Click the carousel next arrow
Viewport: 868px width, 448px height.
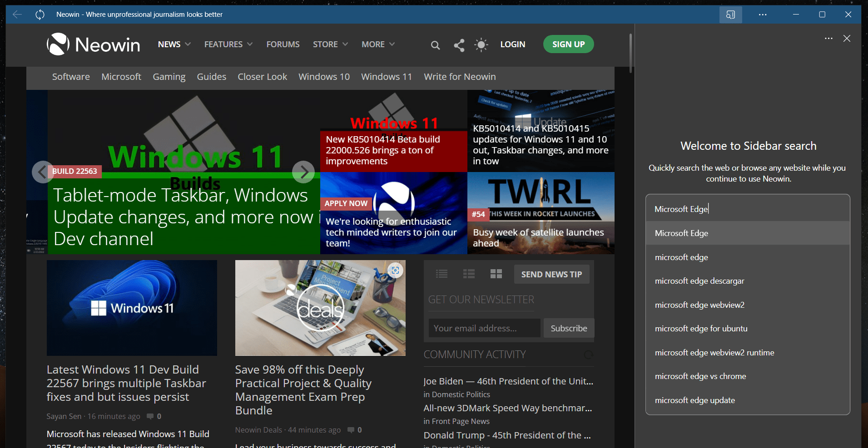[x=303, y=172]
